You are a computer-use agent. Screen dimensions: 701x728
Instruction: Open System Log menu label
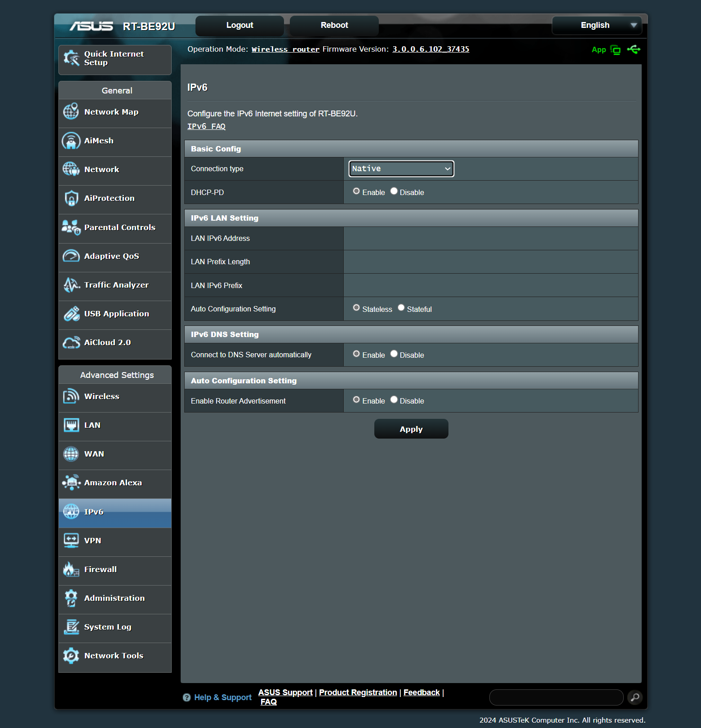tap(108, 627)
